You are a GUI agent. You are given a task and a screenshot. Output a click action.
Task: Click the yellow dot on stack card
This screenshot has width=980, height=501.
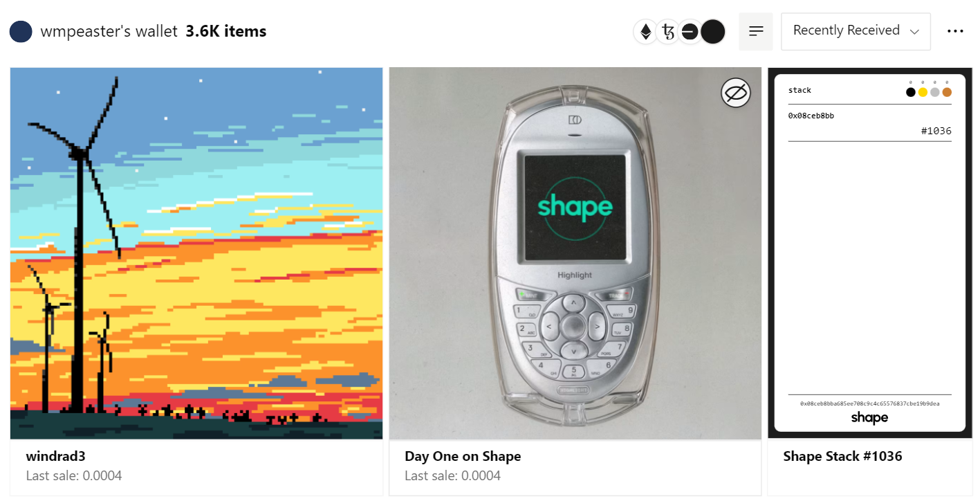point(923,92)
